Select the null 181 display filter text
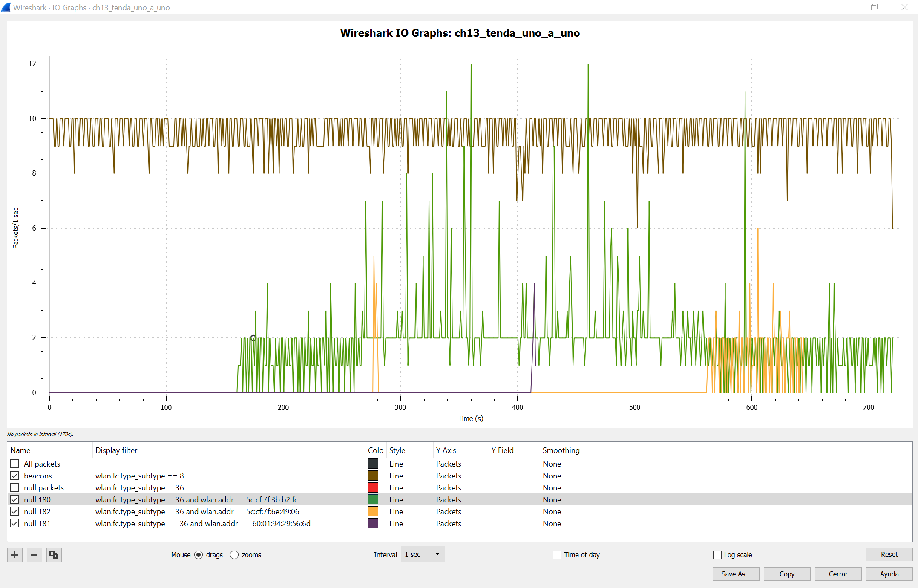The width and height of the screenshot is (918, 588). pyautogui.click(x=203, y=523)
